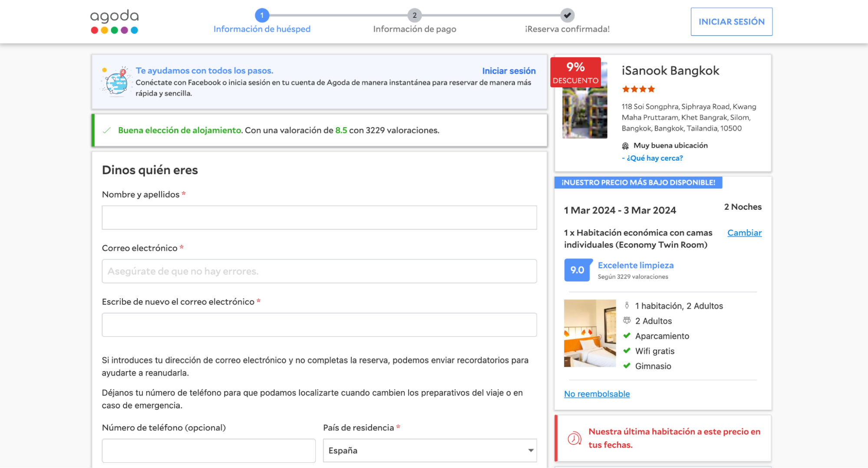Open the Economy Twin Room photo
Viewport: 868px width, 468px height.
point(590,333)
